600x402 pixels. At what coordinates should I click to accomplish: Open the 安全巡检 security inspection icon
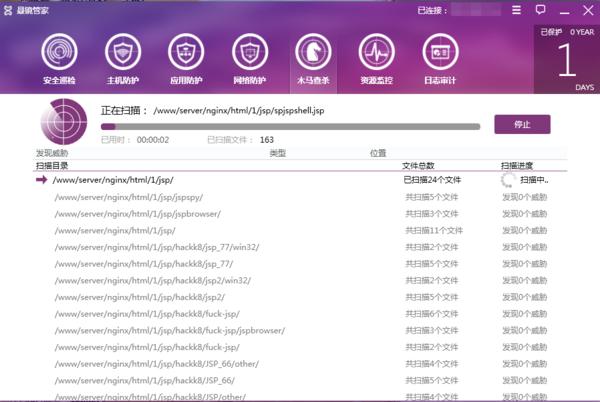click(59, 52)
